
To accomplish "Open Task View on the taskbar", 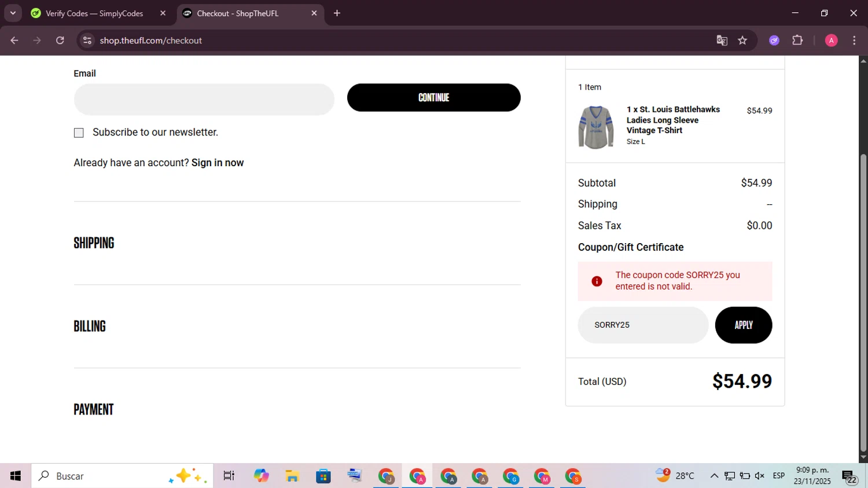I will [229, 476].
